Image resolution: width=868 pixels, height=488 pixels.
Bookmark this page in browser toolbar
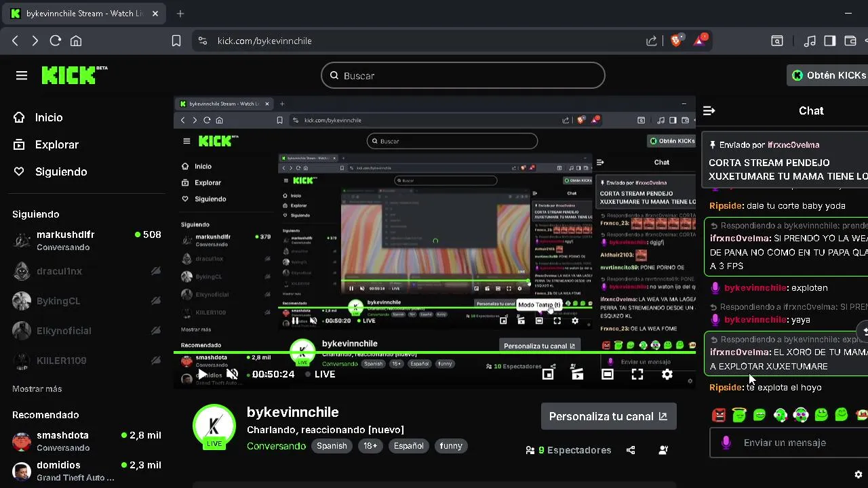(x=176, y=41)
